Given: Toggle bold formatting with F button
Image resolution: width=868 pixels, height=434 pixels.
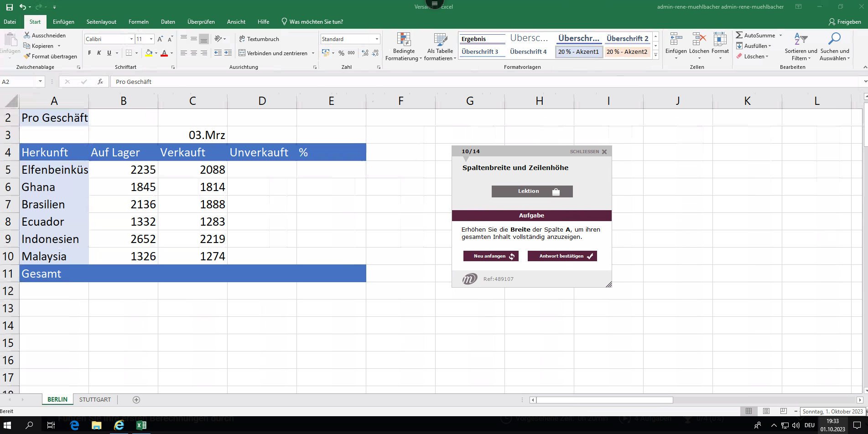Looking at the screenshot, I should (89, 53).
